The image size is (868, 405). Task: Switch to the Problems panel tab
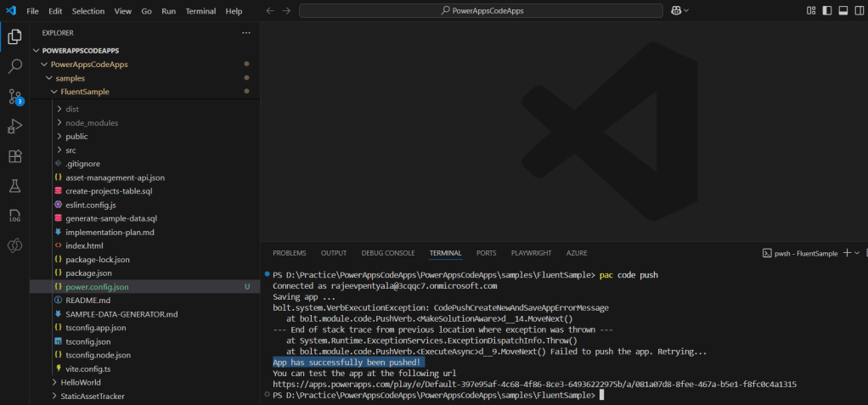[x=289, y=253]
